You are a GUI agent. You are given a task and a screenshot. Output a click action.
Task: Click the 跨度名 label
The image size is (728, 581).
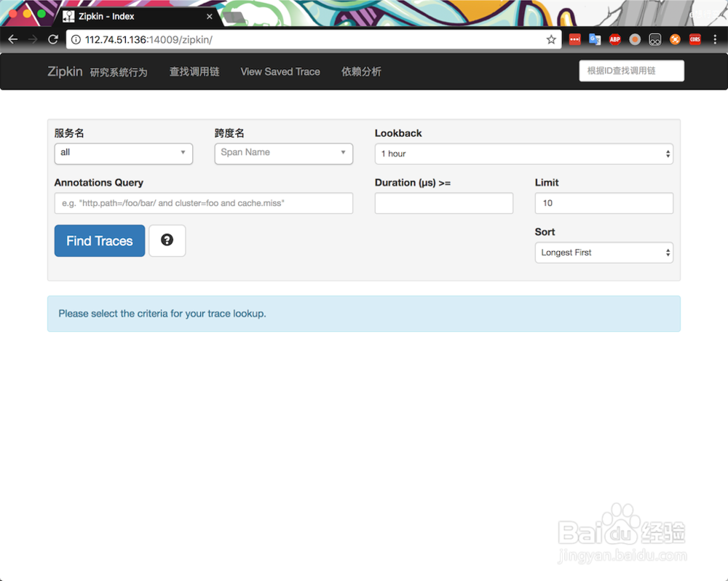point(229,133)
